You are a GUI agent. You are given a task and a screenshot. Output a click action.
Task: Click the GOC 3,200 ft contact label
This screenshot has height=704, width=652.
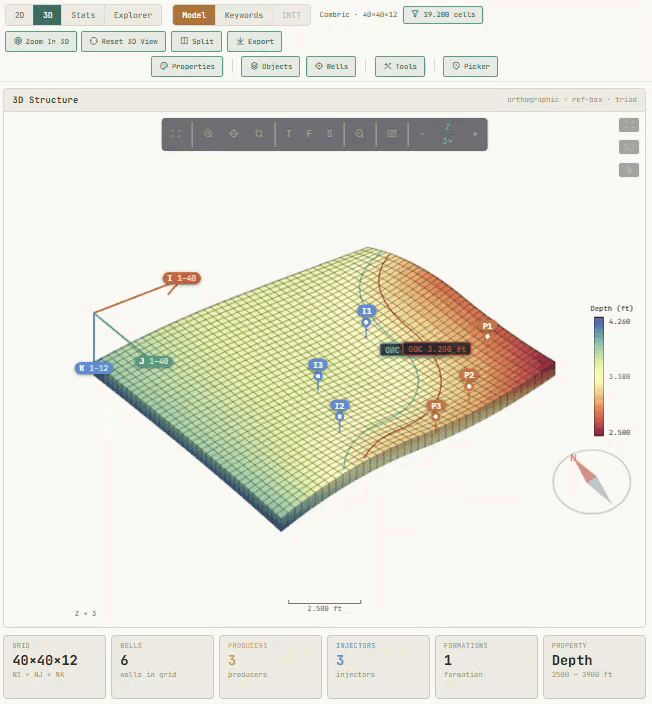tap(436, 349)
